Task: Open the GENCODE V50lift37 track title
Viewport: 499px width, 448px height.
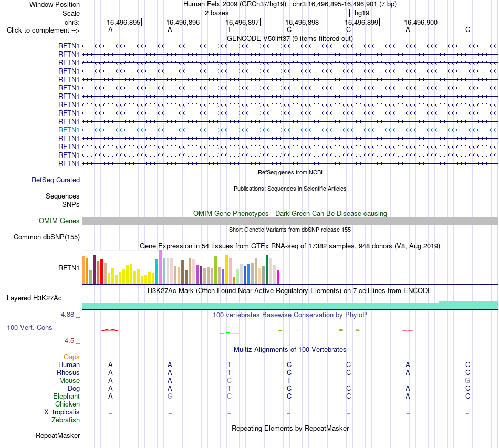Action: (289, 38)
